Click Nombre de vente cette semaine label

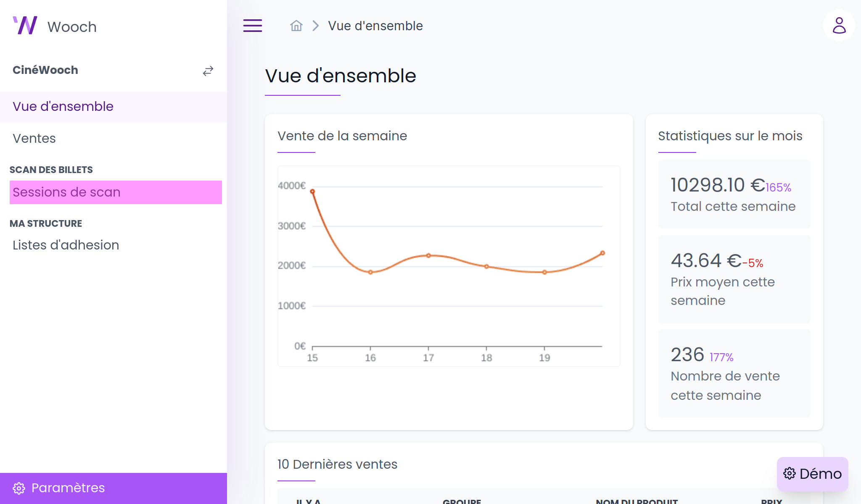[x=725, y=386]
